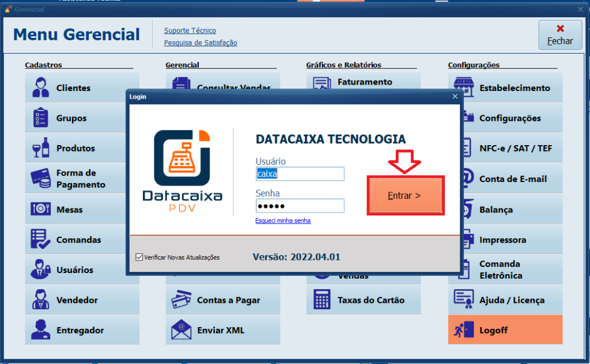Open the Taxas do Cartão calculator icon
The height and width of the screenshot is (364, 590).
(322, 300)
